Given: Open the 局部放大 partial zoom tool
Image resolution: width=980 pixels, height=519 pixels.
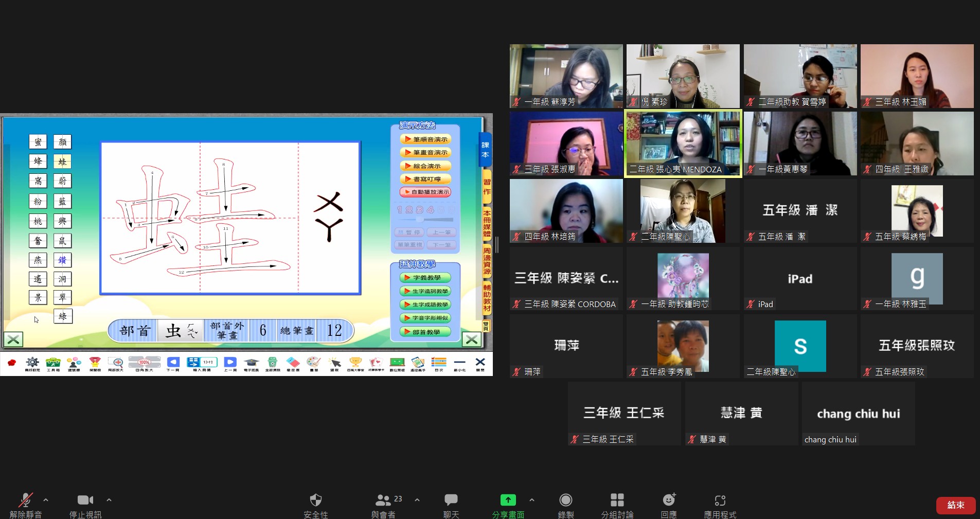Looking at the screenshot, I should pyautogui.click(x=116, y=363).
